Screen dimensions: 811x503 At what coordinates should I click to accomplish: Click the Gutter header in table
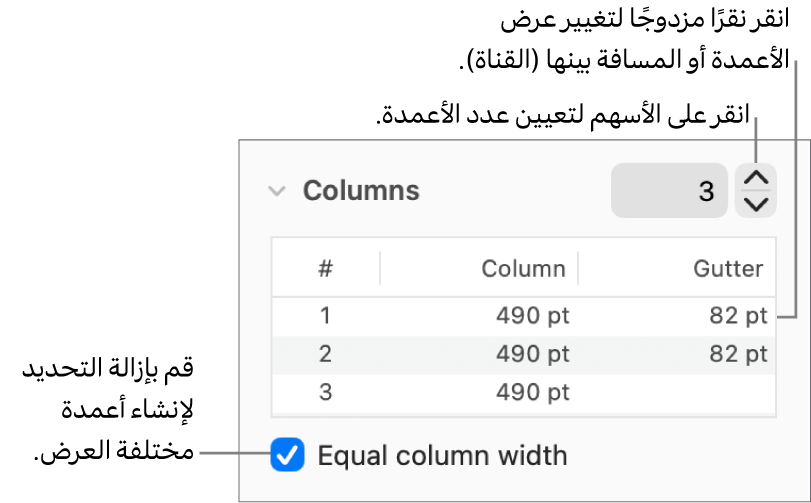[728, 268]
